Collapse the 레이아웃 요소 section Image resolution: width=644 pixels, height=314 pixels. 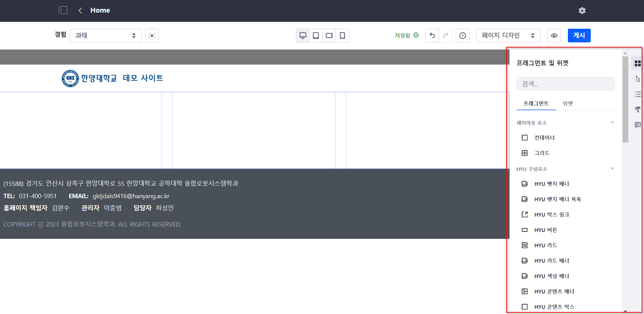tap(612, 122)
